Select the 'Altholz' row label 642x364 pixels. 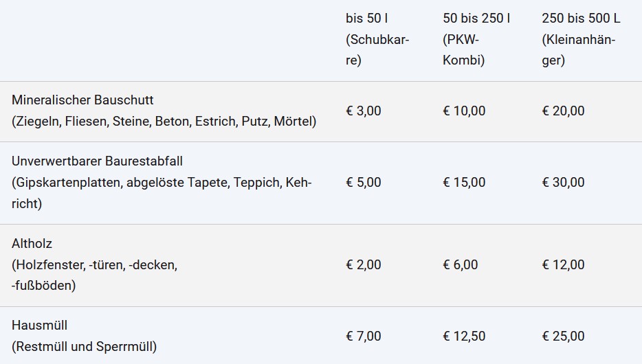click(32, 244)
